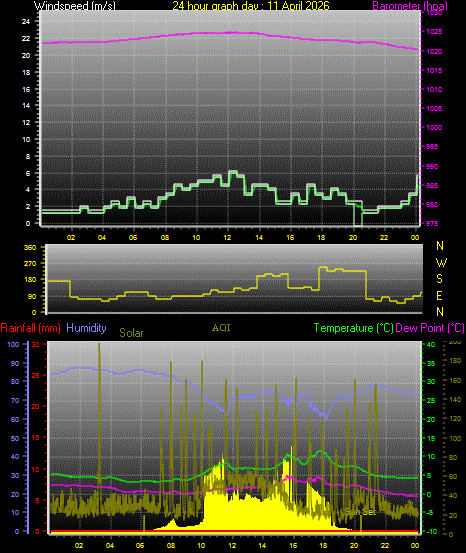Click the 180 AQI axis value at far right

tap(455, 361)
